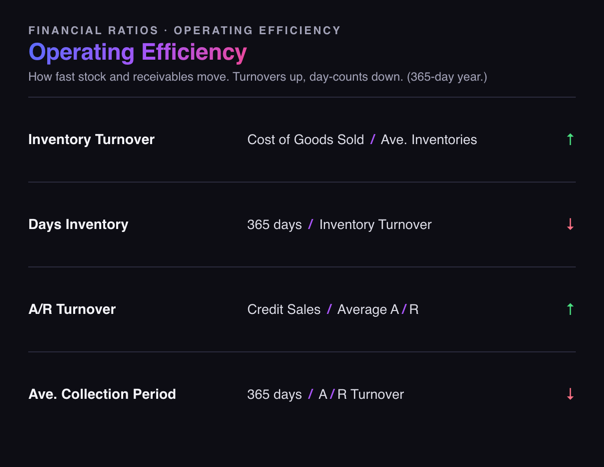Click the Financial Ratios breadcrumb text
Screen dimensions: 604x467
[93, 30]
